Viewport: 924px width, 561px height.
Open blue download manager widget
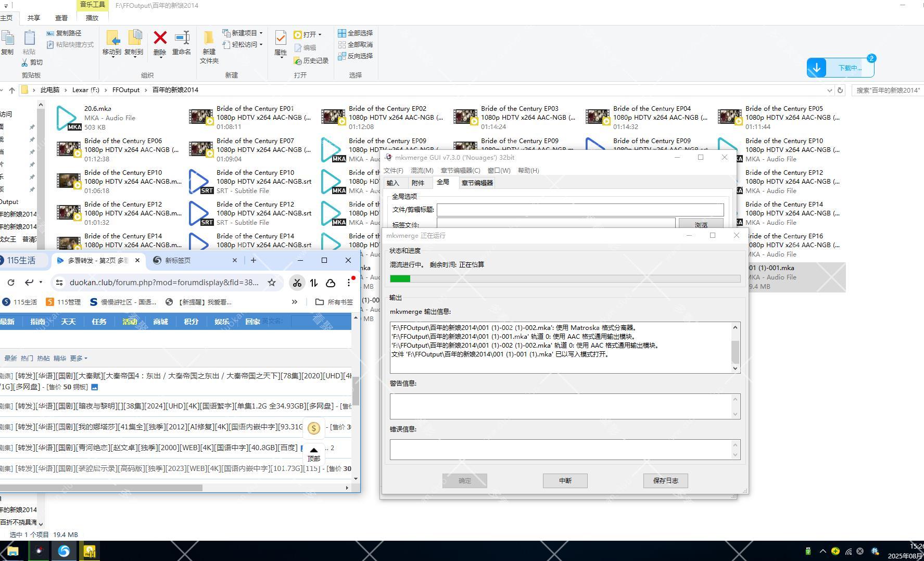tap(840, 68)
